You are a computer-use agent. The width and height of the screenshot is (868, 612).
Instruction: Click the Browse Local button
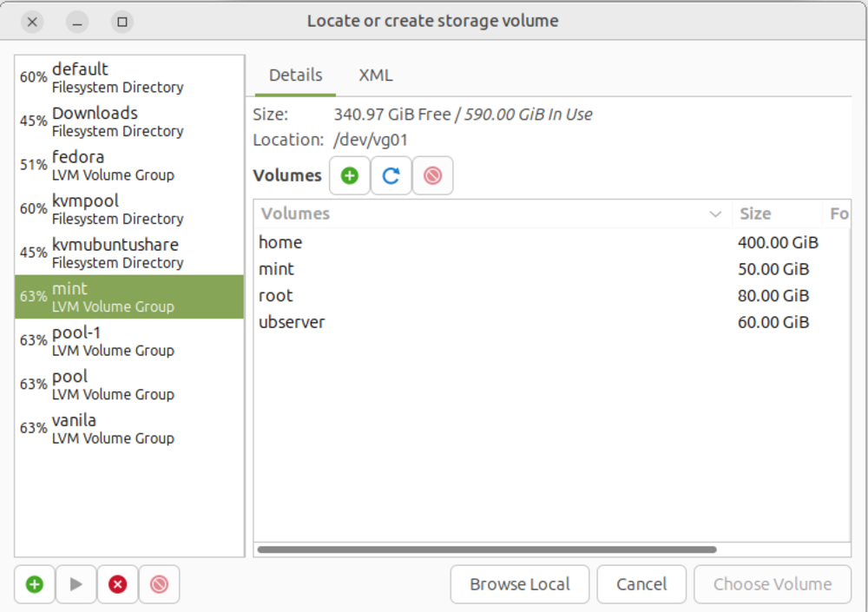click(519, 584)
